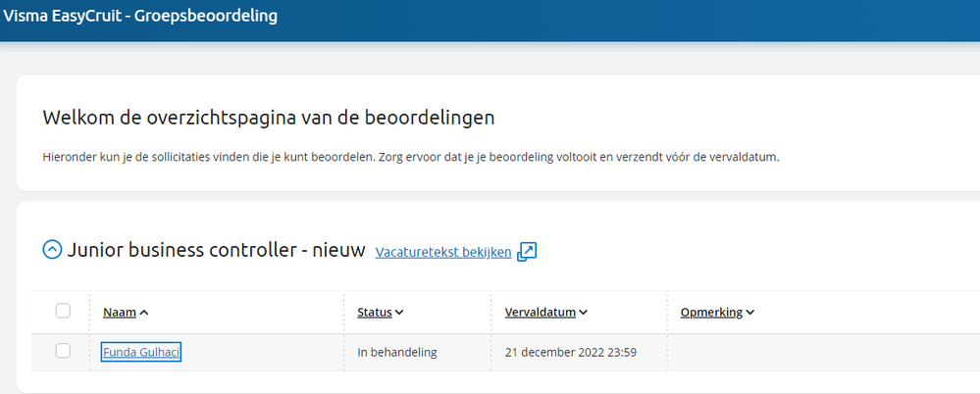Tick the select-all checkbox in table header
The image size is (980, 394).
click(63, 311)
